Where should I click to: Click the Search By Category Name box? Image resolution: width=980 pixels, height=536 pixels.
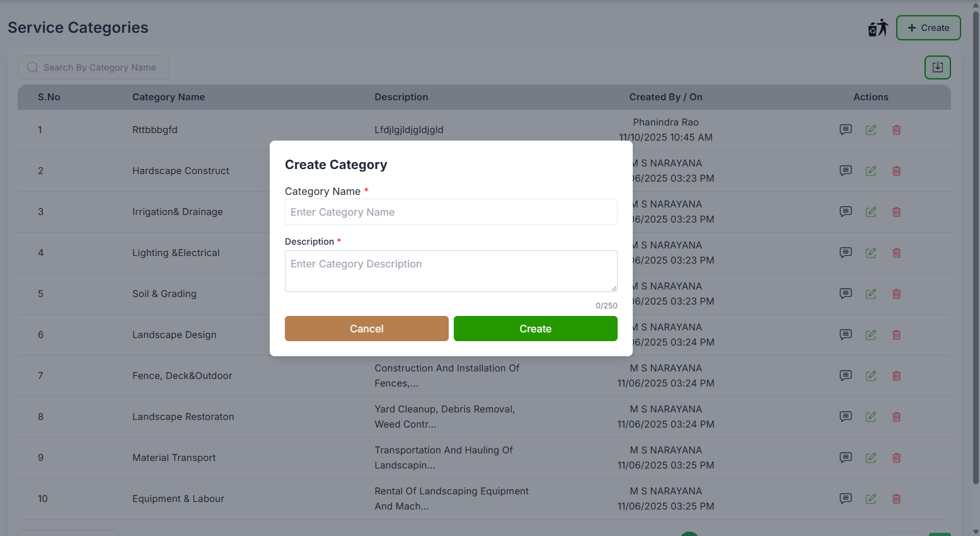coord(93,67)
